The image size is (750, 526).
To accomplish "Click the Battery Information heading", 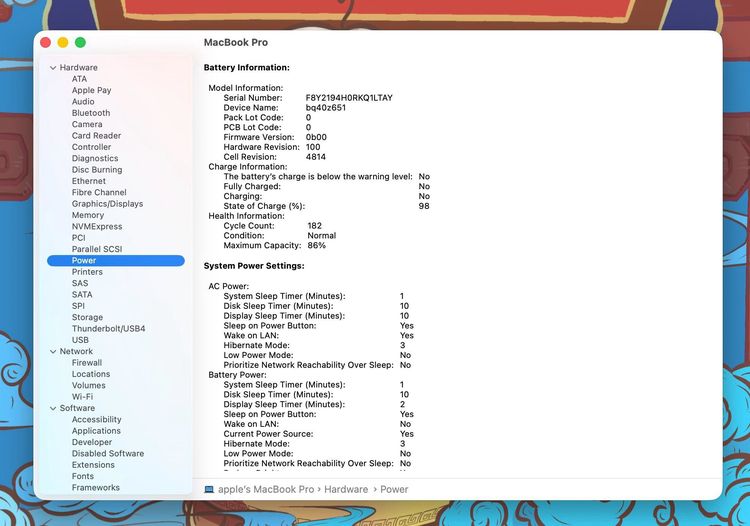I will [x=247, y=68].
